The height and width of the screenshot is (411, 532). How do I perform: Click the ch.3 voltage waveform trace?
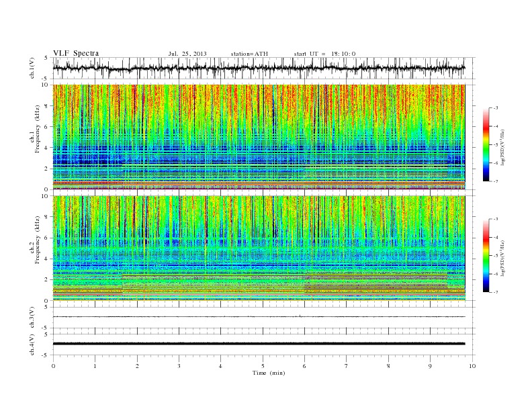coord(259,317)
